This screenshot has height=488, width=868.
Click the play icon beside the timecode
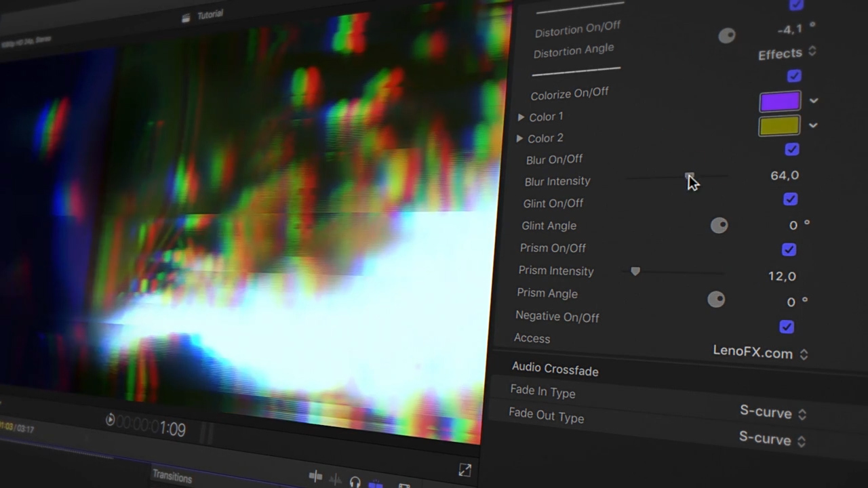pos(110,420)
